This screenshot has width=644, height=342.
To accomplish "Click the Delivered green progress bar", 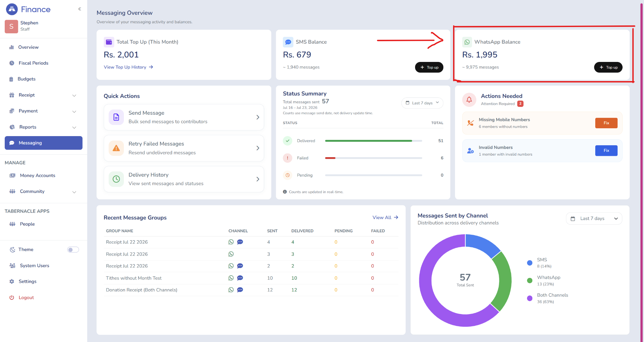I will coord(369,141).
